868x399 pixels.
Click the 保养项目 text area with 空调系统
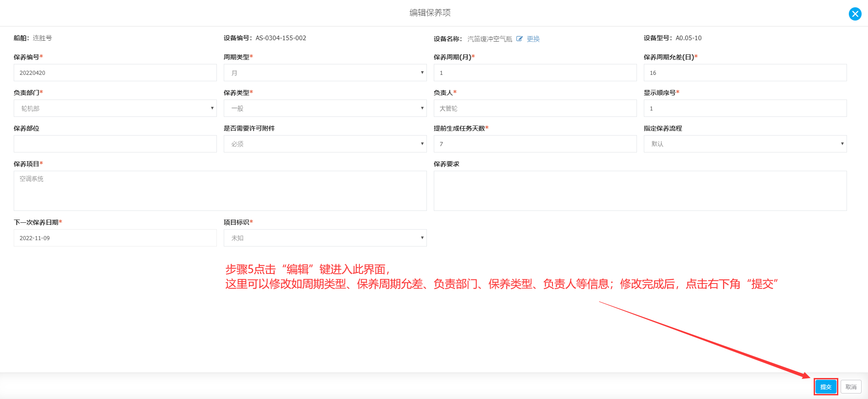pos(220,191)
